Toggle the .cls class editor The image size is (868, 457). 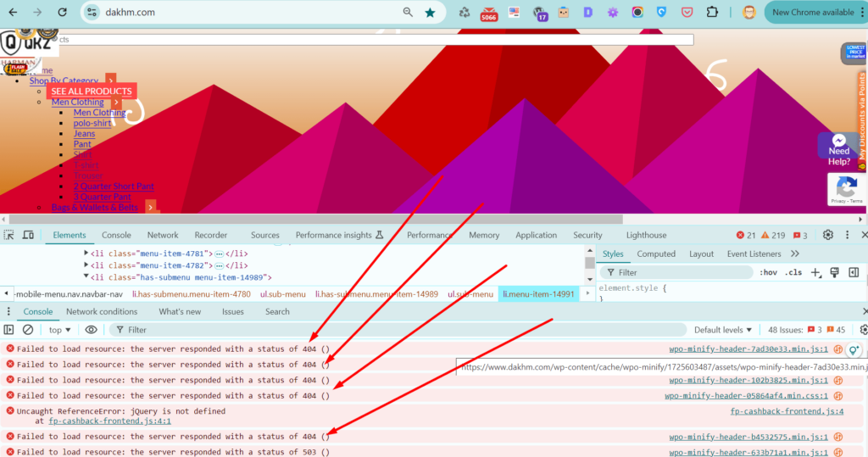pyautogui.click(x=793, y=272)
